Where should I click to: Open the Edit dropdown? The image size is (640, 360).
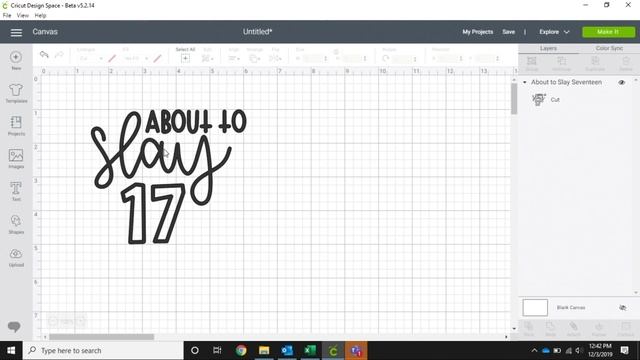(x=207, y=59)
